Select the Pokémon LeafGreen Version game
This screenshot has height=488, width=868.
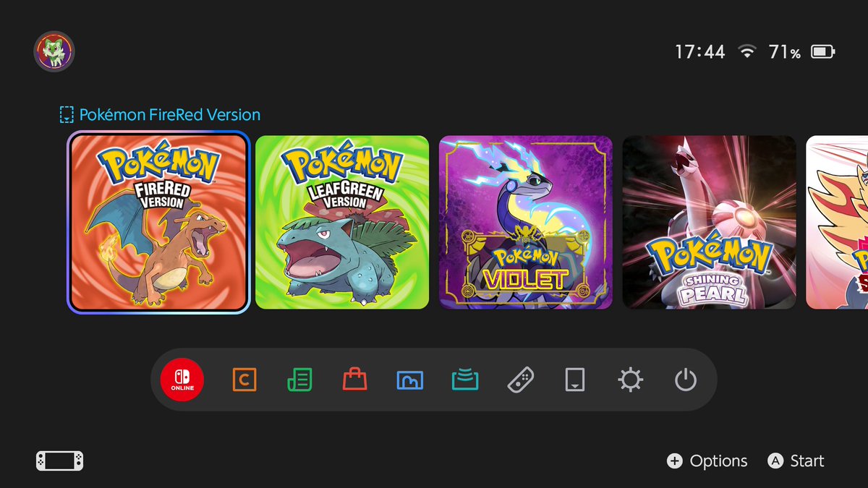coord(342,223)
